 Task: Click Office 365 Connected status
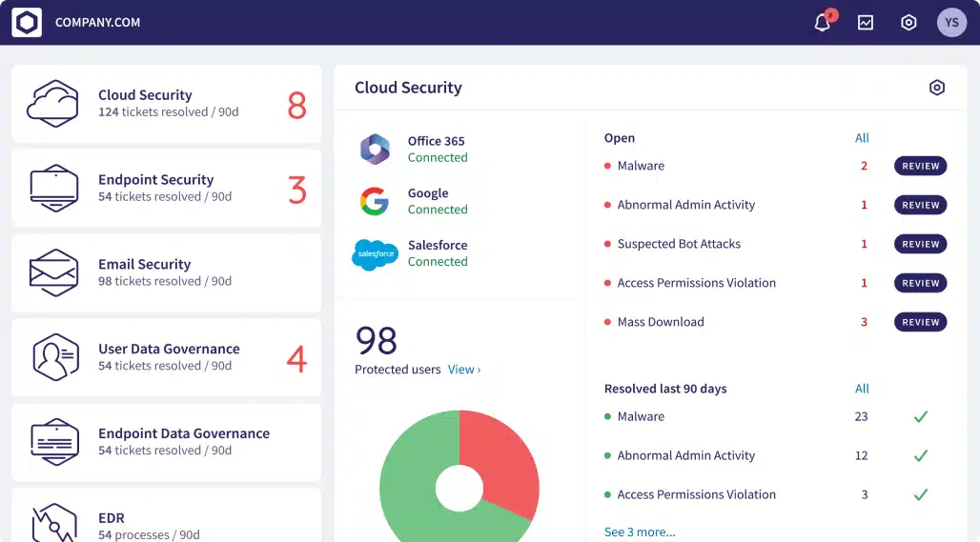(438, 157)
